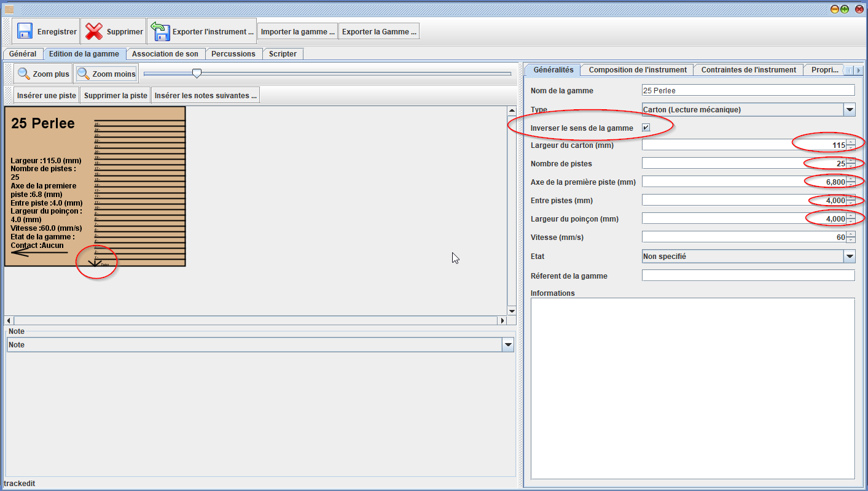Toggle Inverser le sens de la gamme checkbox
This screenshot has width=868, height=491.
pyautogui.click(x=646, y=128)
